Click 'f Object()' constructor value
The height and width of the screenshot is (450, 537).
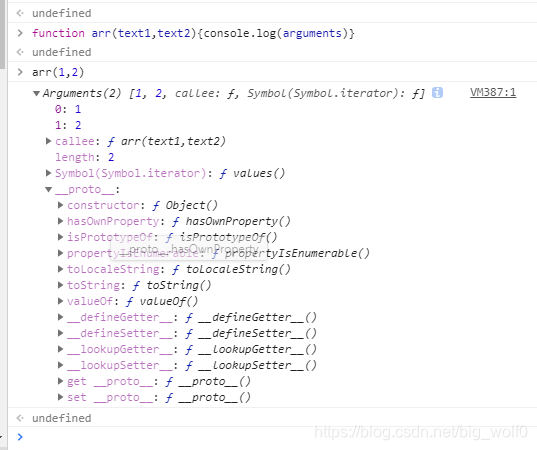click(x=185, y=205)
